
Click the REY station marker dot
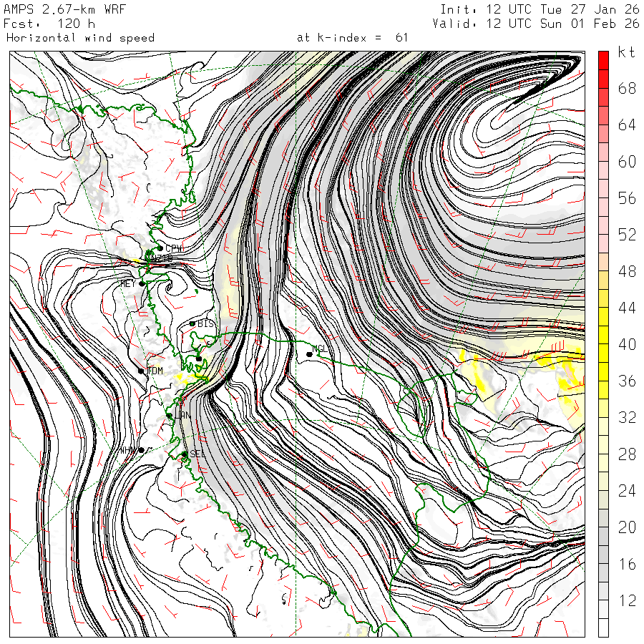coord(142,283)
